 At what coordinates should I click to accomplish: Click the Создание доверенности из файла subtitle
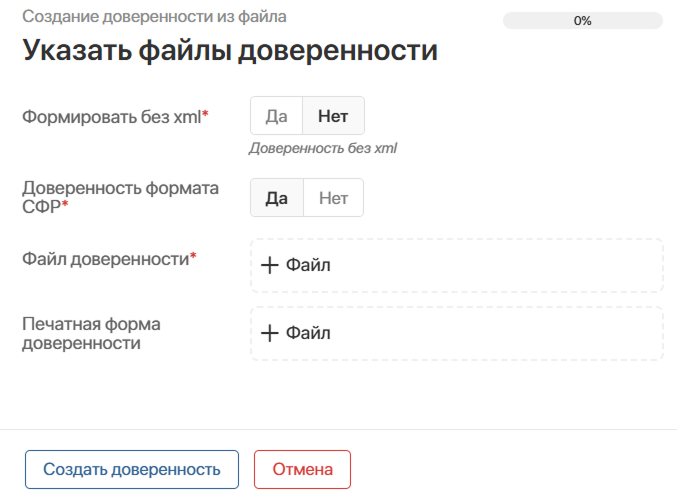click(x=154, y=17)
